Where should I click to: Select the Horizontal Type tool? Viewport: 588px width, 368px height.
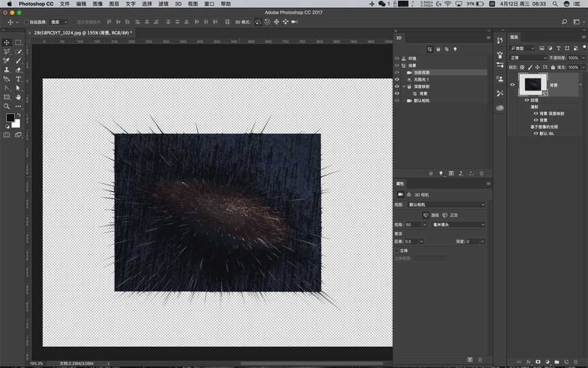click(18, 78)
